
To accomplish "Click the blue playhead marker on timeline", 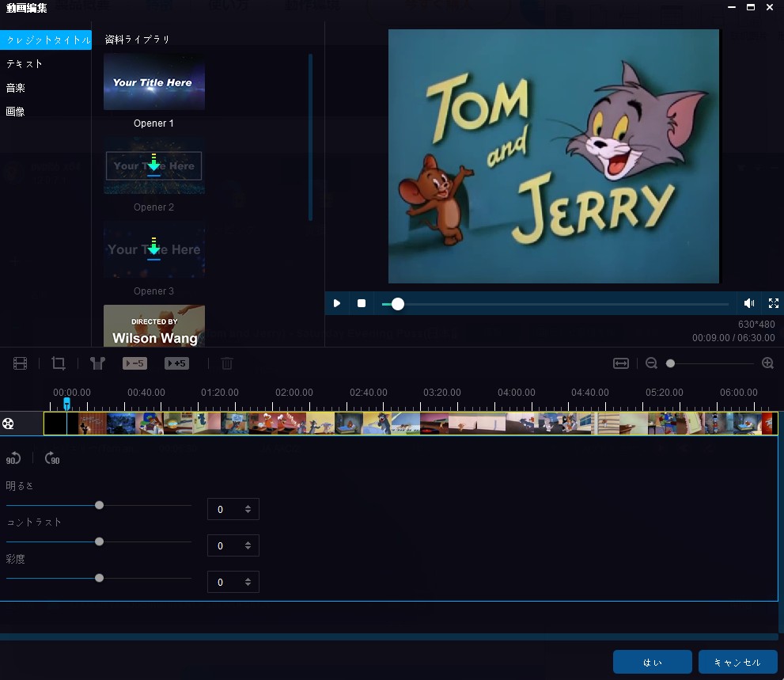I will (67, 403).
